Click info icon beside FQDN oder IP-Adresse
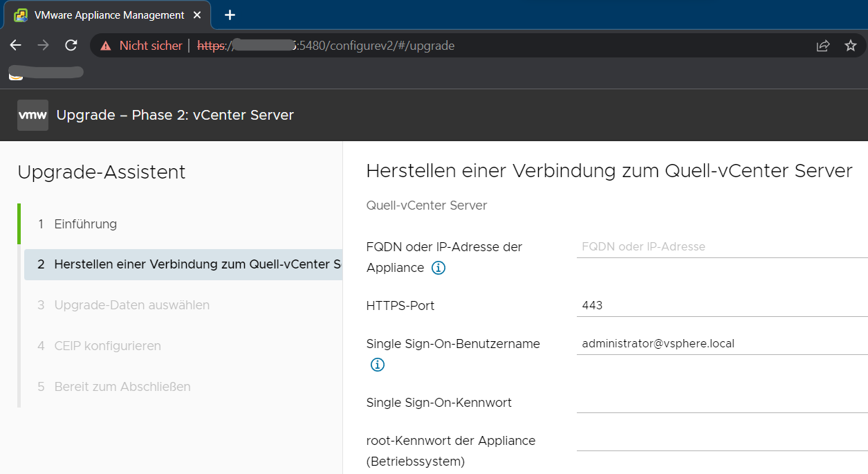This screenshot has width=868, height=474. [438, 268]
